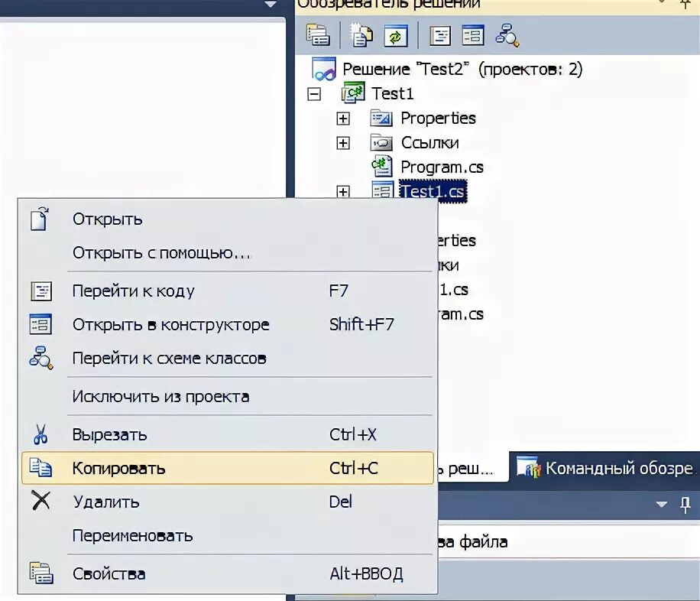Select the partially hidden ram.cs tree item
The width and height of the screenshot is (700, 601).
[x=461, y=314]
